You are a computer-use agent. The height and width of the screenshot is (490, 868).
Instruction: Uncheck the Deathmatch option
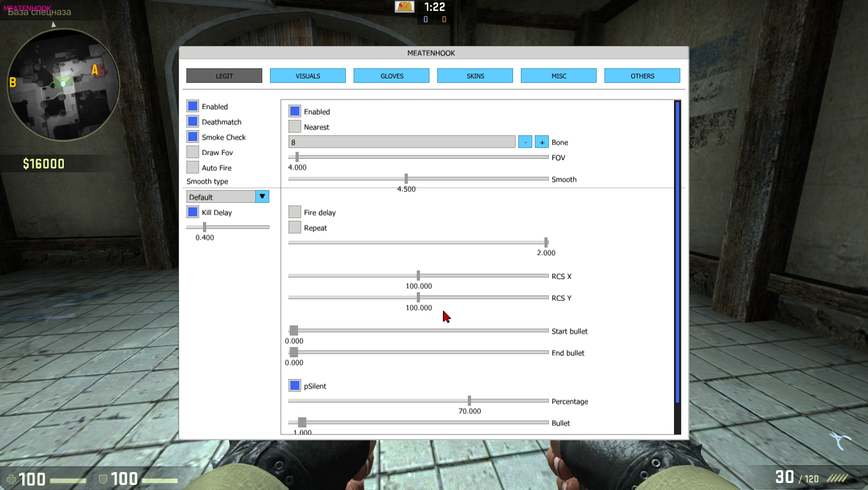(193, 121)
